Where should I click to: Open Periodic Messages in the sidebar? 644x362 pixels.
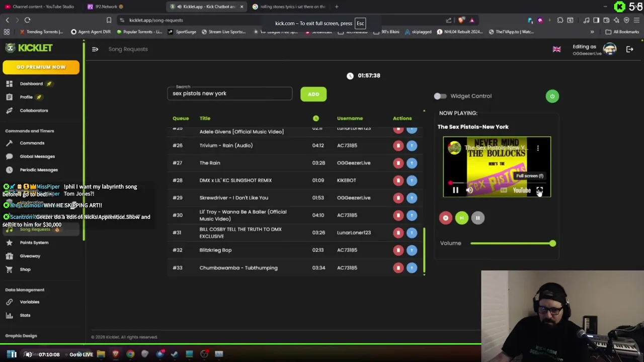click(x=39, y=170)
